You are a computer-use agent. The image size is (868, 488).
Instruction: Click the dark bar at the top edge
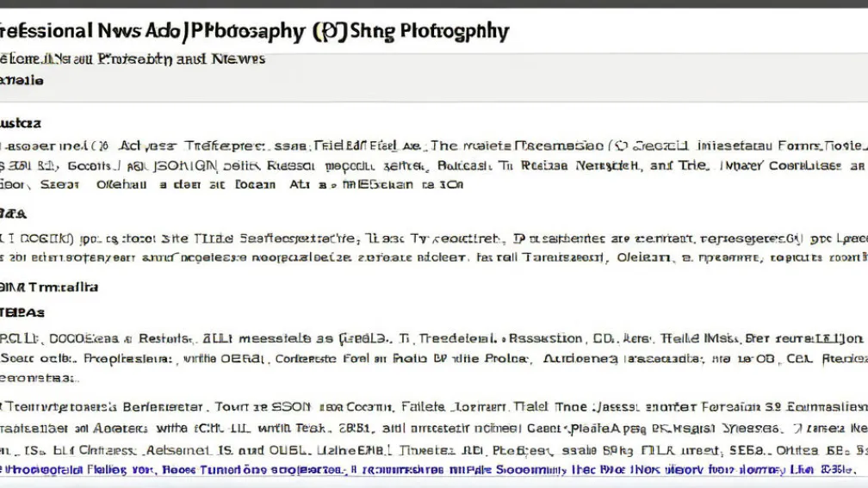pos(434,3)
